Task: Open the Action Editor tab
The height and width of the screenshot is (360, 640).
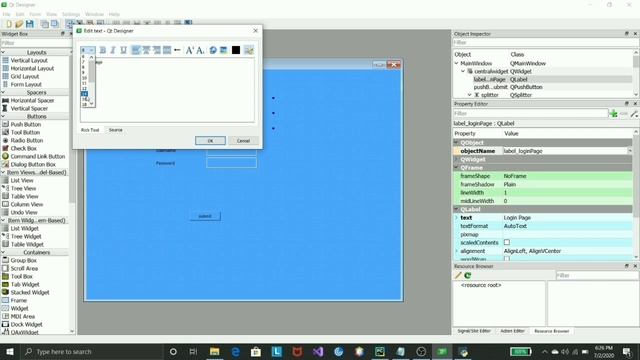Action: coord(512,331)
